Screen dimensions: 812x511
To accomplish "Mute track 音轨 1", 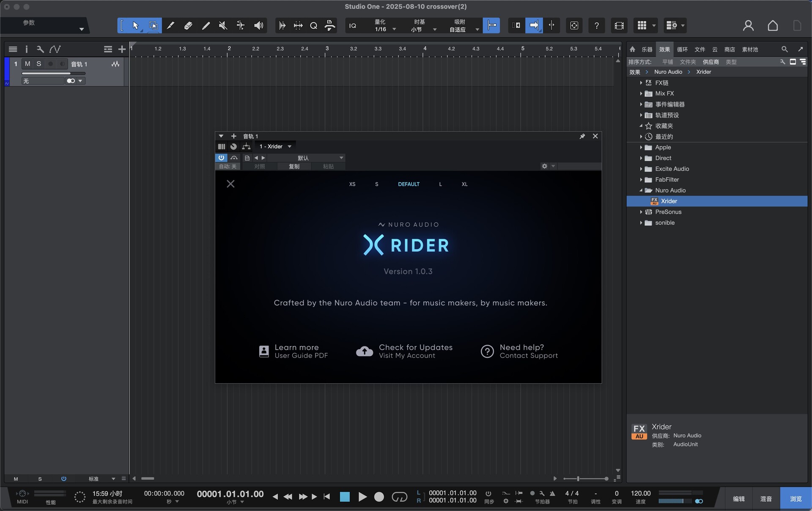I will 27,64.
